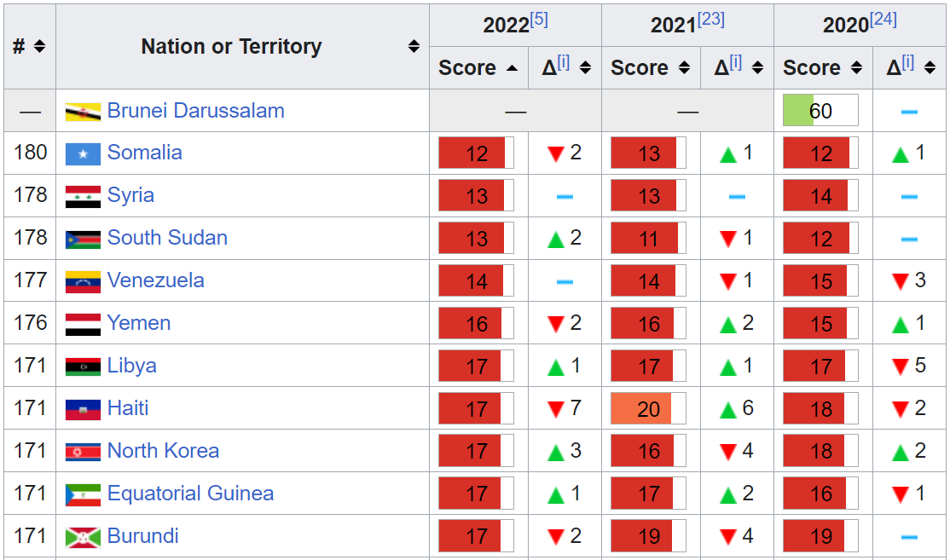The height and width of the screenshot is (560, 950).
Task: Click the Haiti flag icon
Action: 83,409
